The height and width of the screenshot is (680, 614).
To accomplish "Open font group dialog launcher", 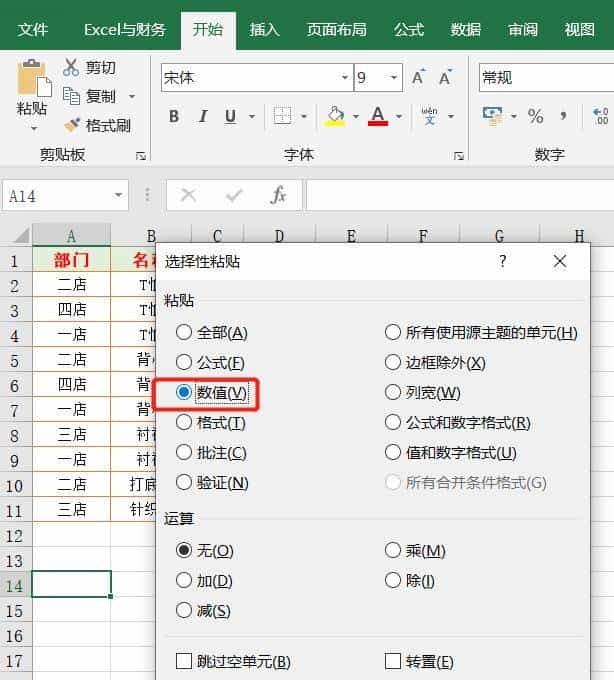I will coord(459,156).
